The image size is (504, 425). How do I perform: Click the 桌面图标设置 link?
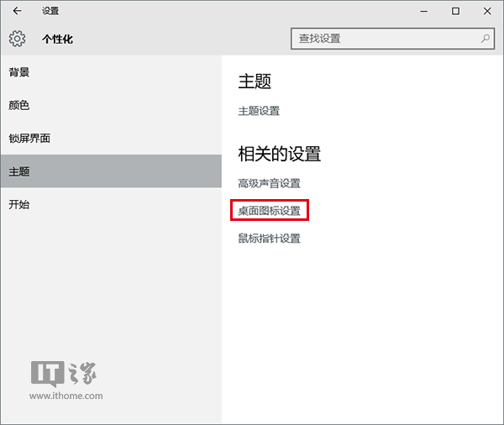click(269, 211)
